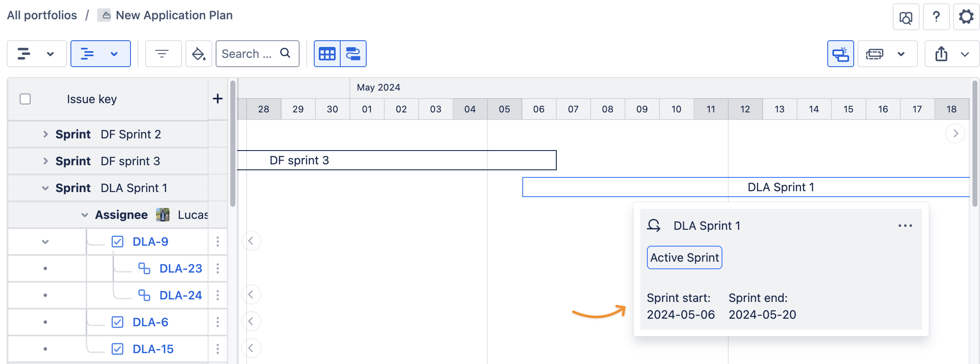
Task: Click the DF sprint 3 timeline bar
Action: pyautogui.click(x=396, y=160)
